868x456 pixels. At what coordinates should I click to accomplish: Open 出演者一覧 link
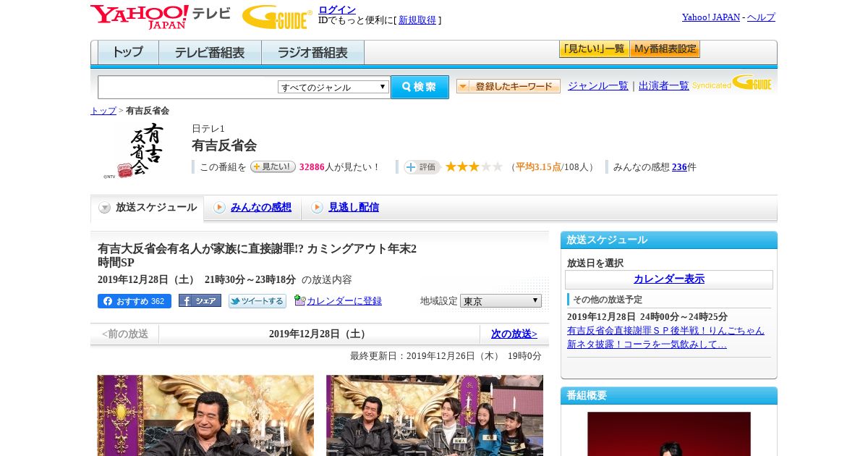pos(664,85)
